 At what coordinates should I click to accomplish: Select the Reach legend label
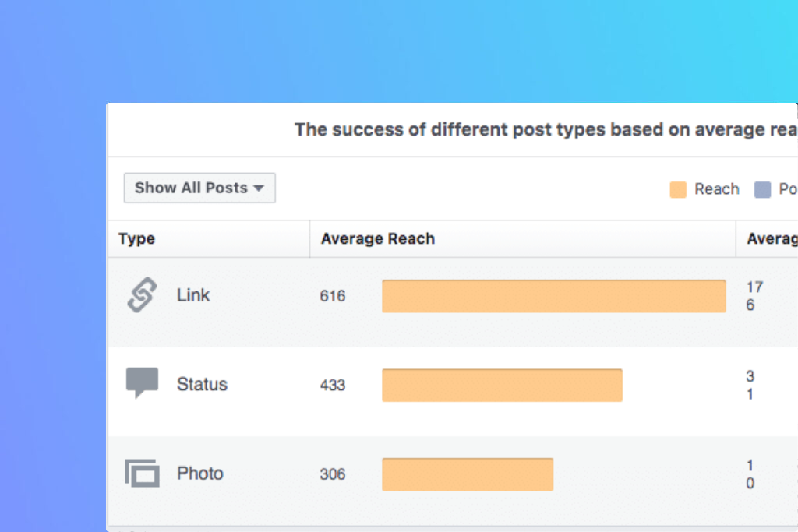(x=716, y=189)
